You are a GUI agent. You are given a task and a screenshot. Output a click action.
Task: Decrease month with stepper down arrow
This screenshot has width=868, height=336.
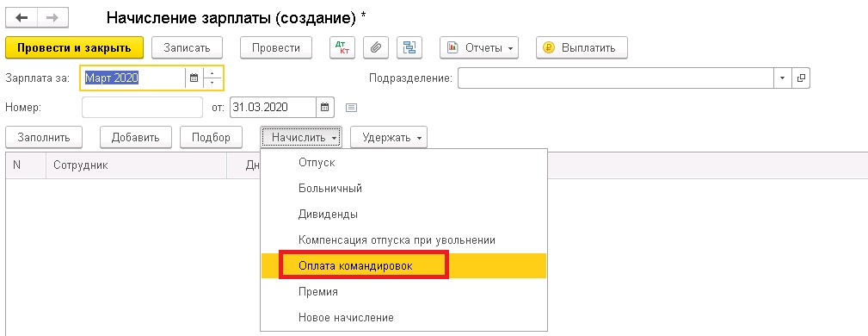(212, 84)
